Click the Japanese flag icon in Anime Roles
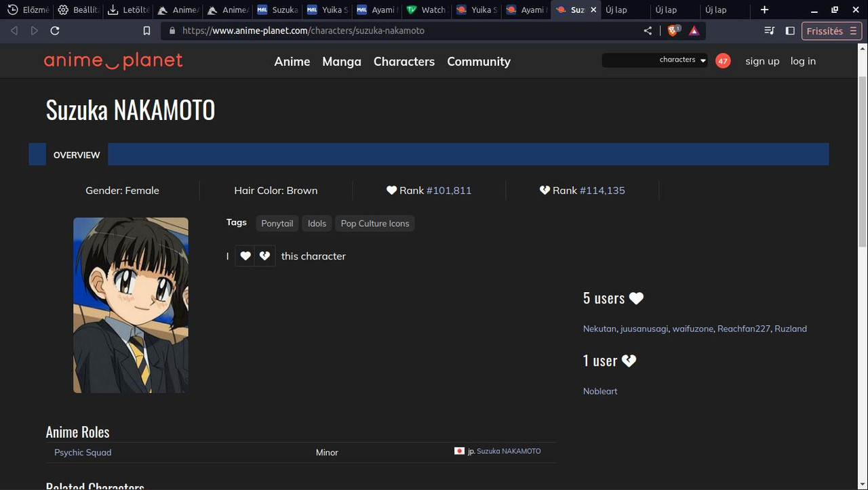Screen dimensions: 868x490 pyautogui.click(x=459, y=451)
